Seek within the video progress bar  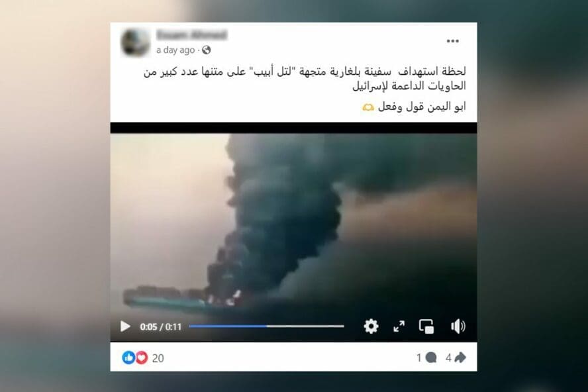point(266,326)
